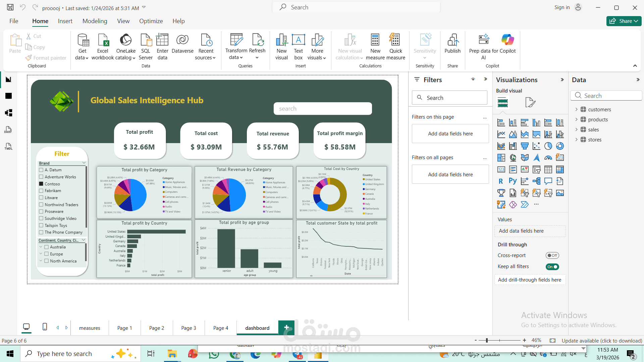Uncheck the Contoso brand checkbox

pyautogui.click(x=41, y=184)
